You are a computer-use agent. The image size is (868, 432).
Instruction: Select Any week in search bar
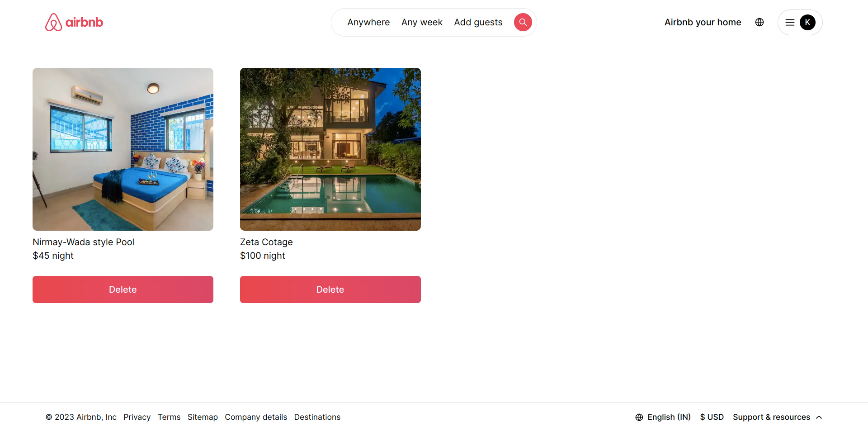coord(422,22)
